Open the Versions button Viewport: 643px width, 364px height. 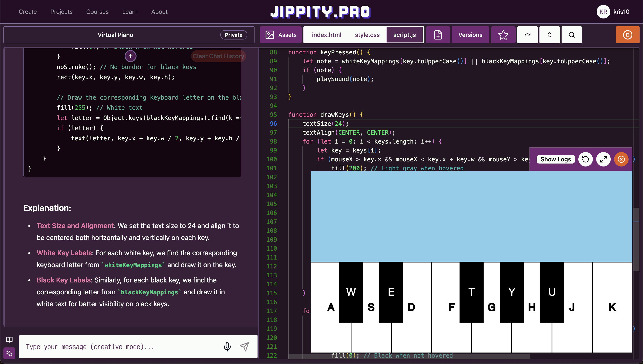coord(470,35)
